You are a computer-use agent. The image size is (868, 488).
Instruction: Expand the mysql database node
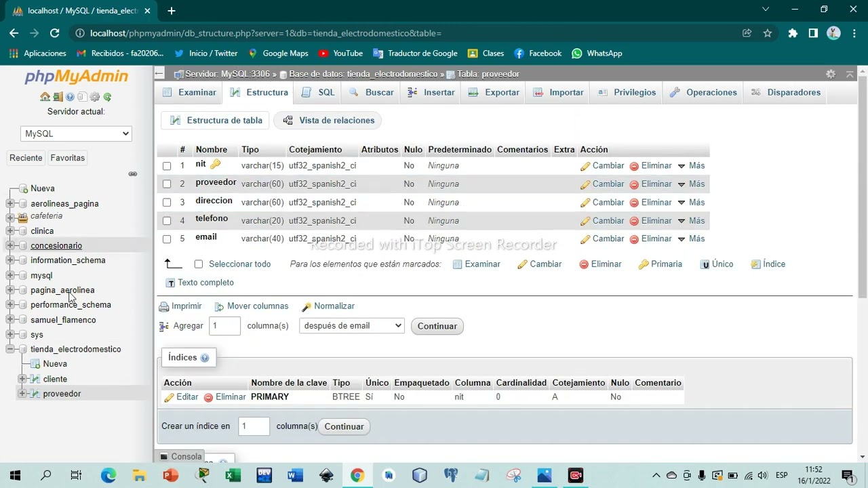pyautogui.click(x=10, y=275)
